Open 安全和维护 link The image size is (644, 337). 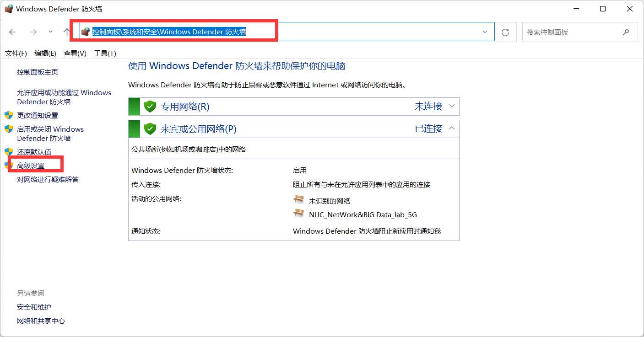[x=34, y=307]
